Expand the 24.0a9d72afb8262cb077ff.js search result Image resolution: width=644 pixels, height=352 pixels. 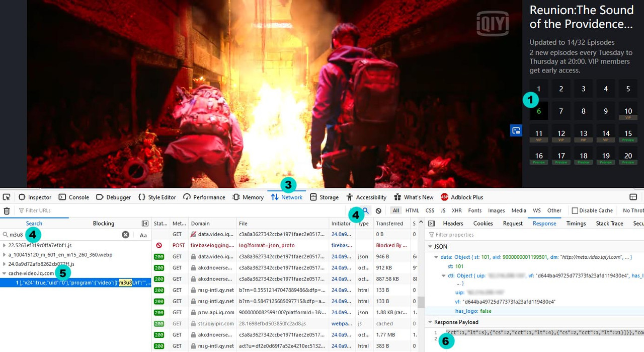(5, 264)
